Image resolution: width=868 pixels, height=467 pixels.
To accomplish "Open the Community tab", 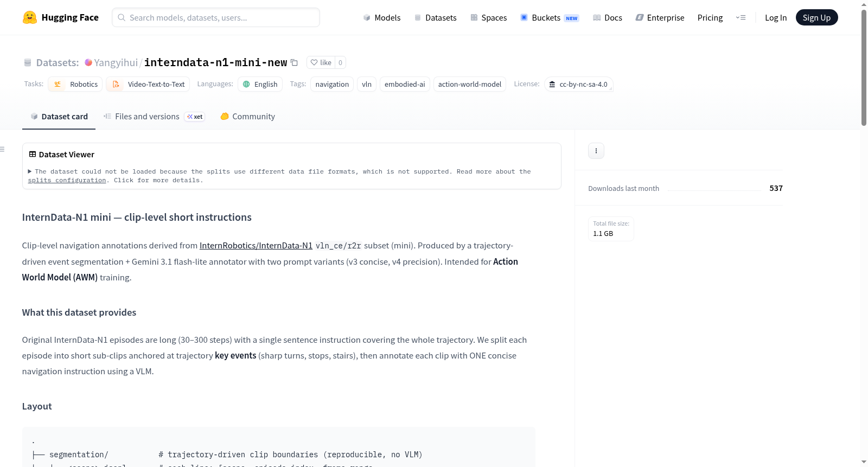I will 247,117.
